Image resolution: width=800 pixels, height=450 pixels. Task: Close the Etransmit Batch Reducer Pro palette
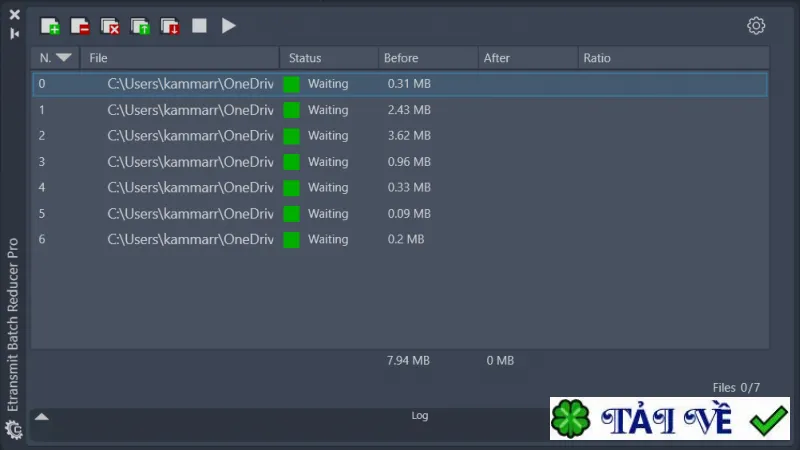(15, 14)
